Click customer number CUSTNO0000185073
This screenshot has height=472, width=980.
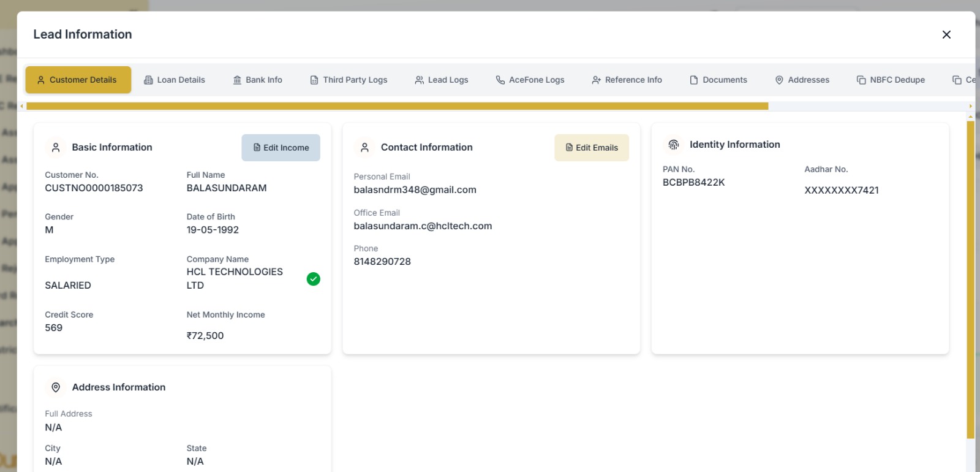pyautogui.click(x=94, y=188)
